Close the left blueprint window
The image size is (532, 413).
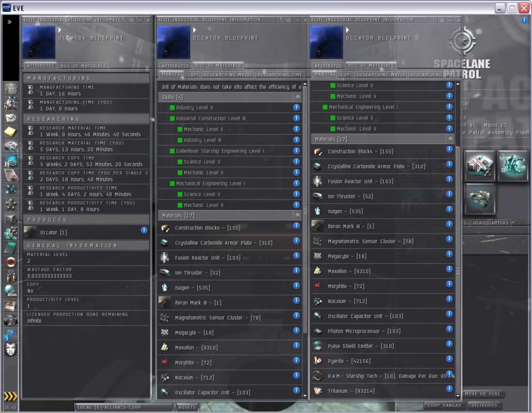pyautogui.click(x=148, y=20)
